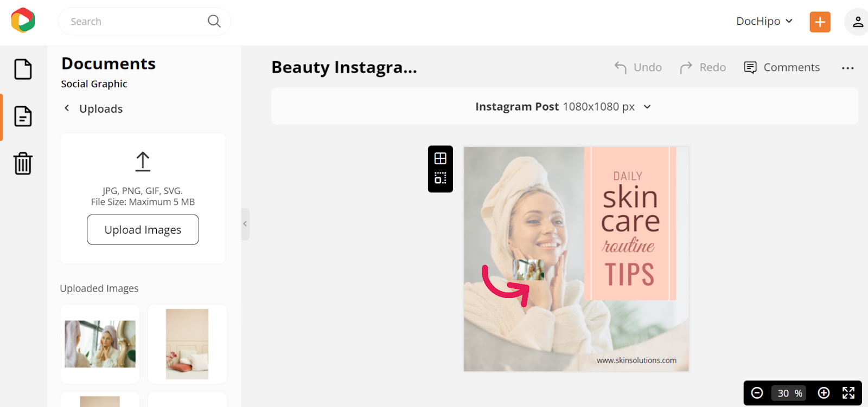868x407 pixels.
Task: Select the 'skin care' text on canvas
Action: click(630, 209)
